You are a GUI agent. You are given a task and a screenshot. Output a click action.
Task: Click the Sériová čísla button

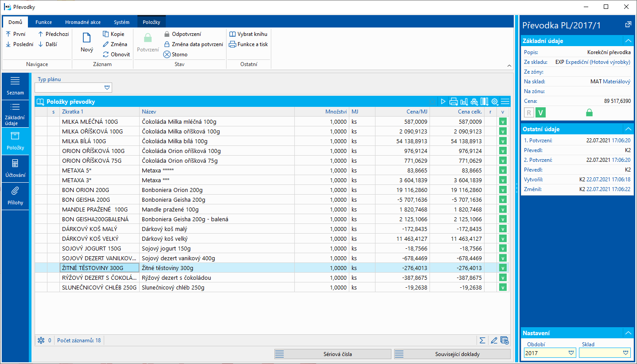(x=332, y=354)
